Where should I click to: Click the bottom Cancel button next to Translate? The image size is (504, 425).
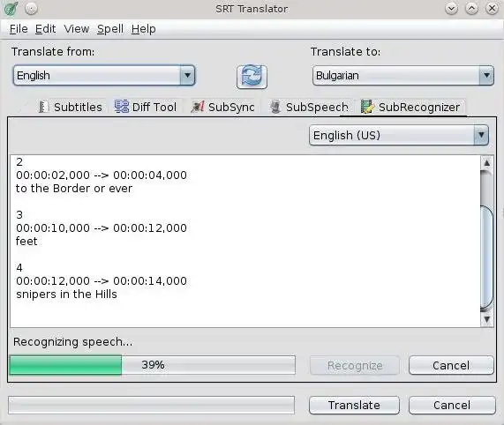point(452,405)
